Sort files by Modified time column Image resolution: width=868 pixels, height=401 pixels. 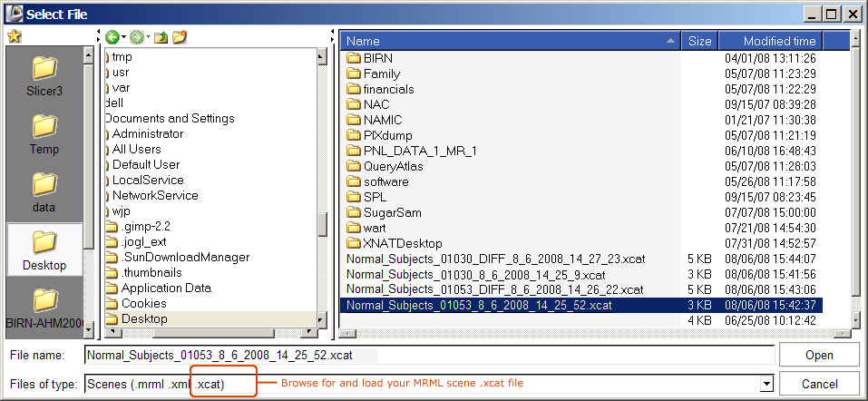click(779, 41)
